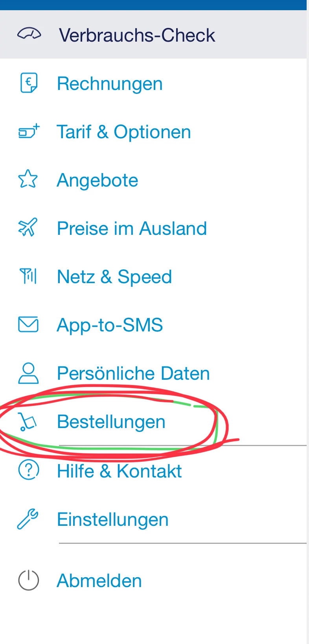
Task: Tap the antenna signal icon
Action: pyautogui.click(x=28, y=276)
